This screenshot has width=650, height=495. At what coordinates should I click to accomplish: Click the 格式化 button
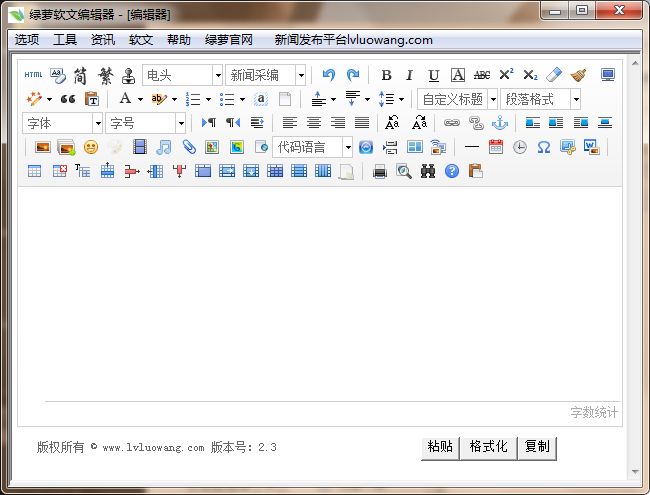tap(488, 447)
